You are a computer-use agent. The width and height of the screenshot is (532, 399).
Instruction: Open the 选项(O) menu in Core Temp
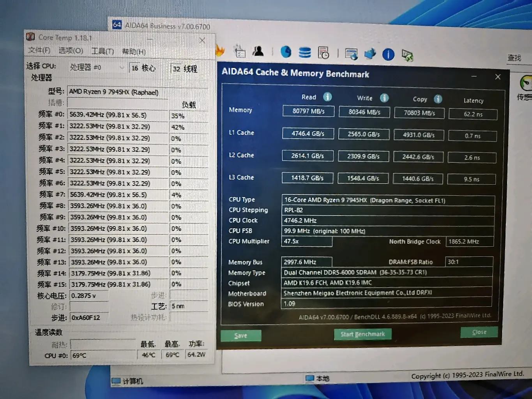pyautogui.click(x=71, y=51)
